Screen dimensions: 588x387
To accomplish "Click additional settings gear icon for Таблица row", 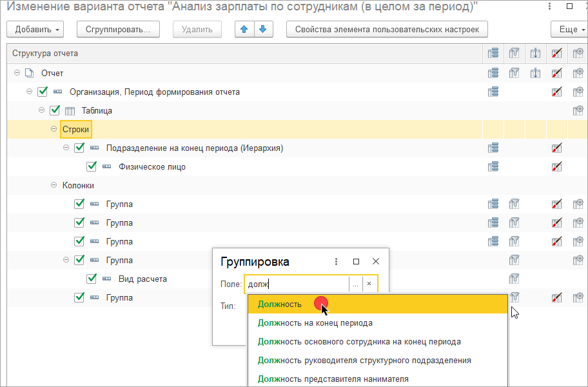I will (578, 110).
